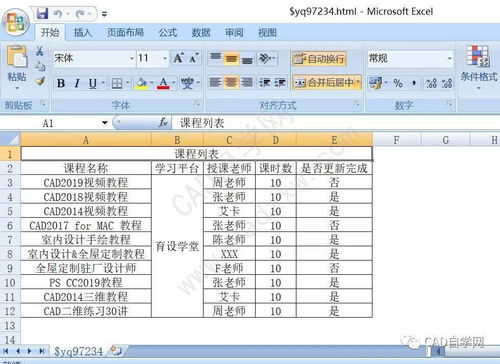Select merged cell 育设学堂
Viewport: 500px width, 364px height.
[177, 246]
